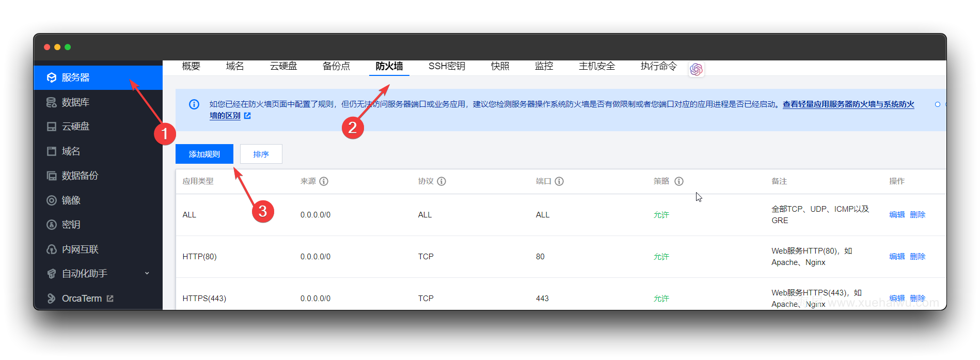The image size is (980, 360).
Task: Select the 防火墙 tab
Action: (x=389, y=66)
